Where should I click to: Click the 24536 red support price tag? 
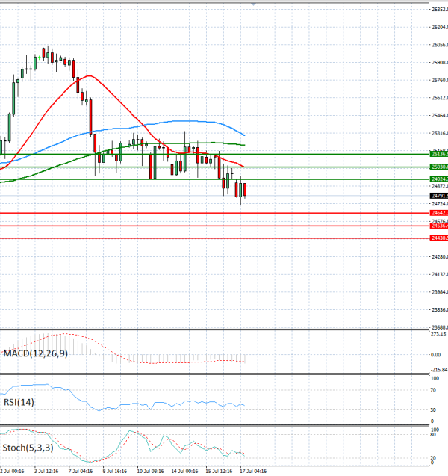pos(439,226)
